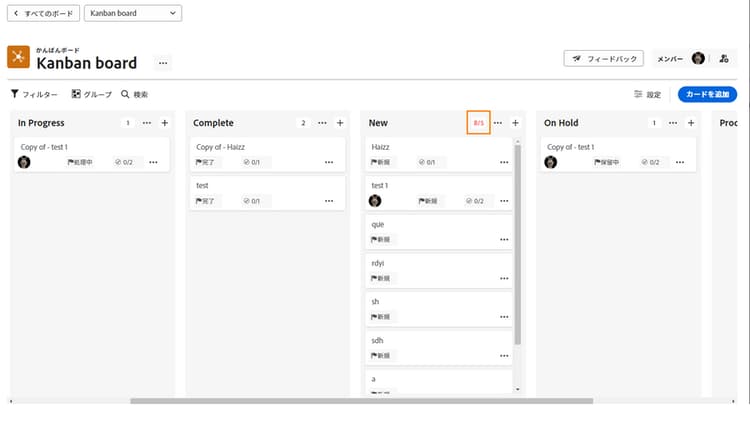
Task: Click the right arrow of horizontal scrollbar
Action: (x=733, y=401)
